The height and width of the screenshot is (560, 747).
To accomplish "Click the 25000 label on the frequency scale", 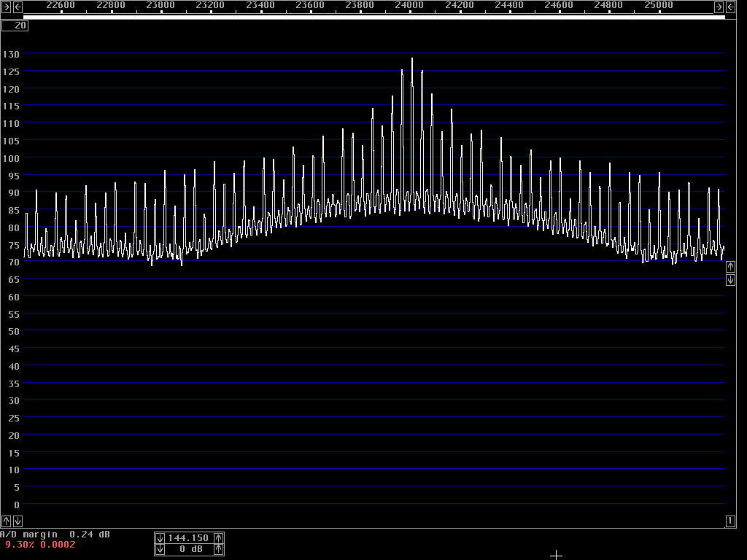I will (x=659, y=5).
